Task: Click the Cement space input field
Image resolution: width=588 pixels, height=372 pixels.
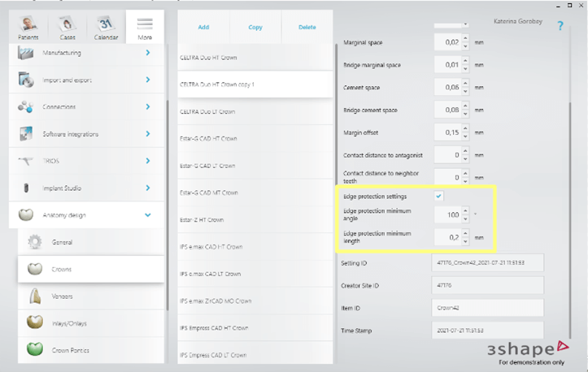Action: pyautogui.click(x=445, y=87)
